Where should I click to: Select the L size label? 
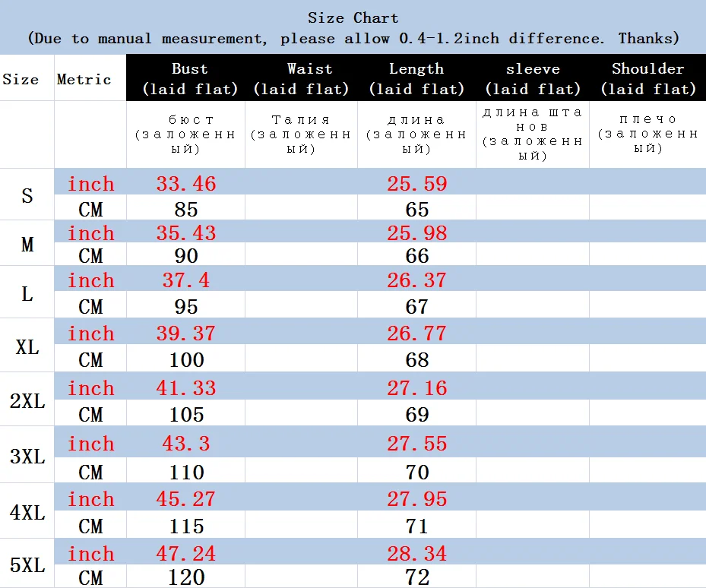(27, 294)
